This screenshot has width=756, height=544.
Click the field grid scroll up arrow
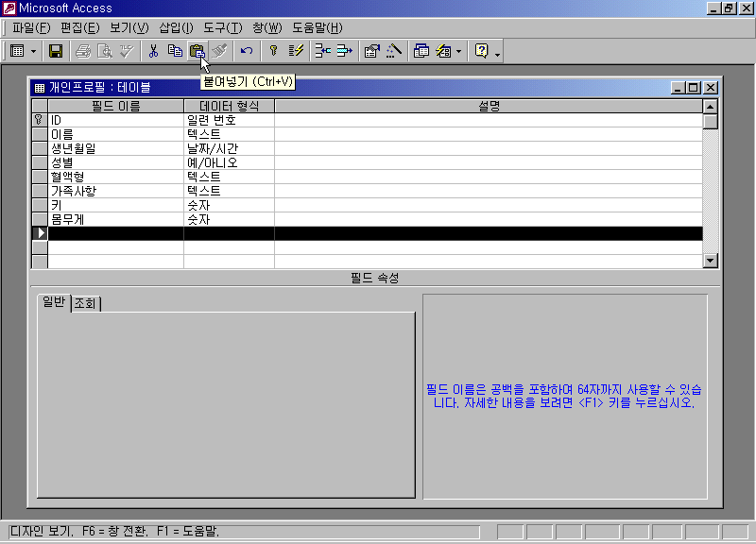click(711, 106)
